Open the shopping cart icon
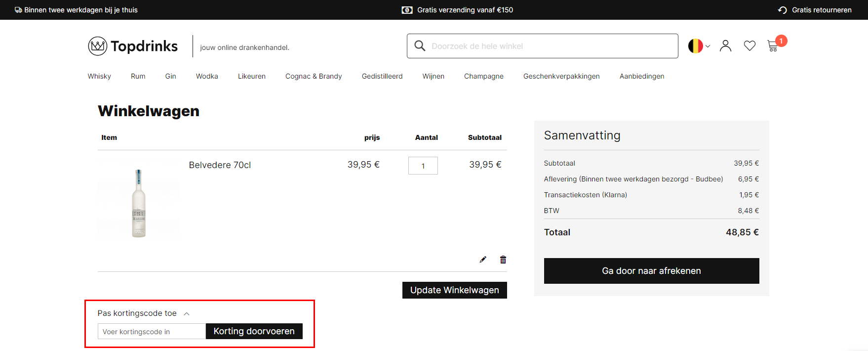 [x=773, y=46]
